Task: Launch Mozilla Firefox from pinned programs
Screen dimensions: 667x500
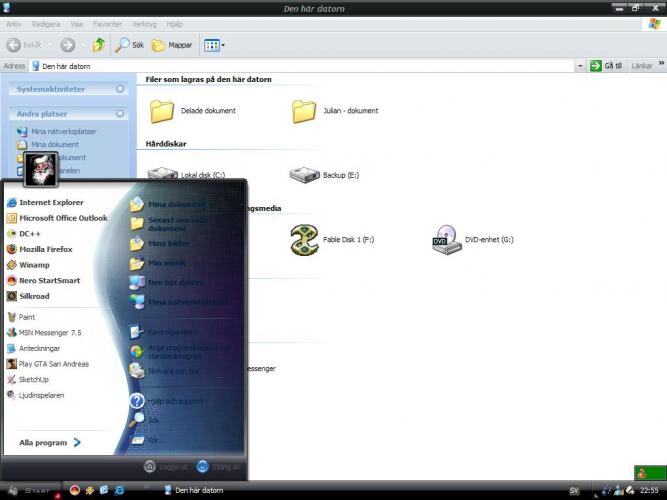Action: tap(48, 249)
